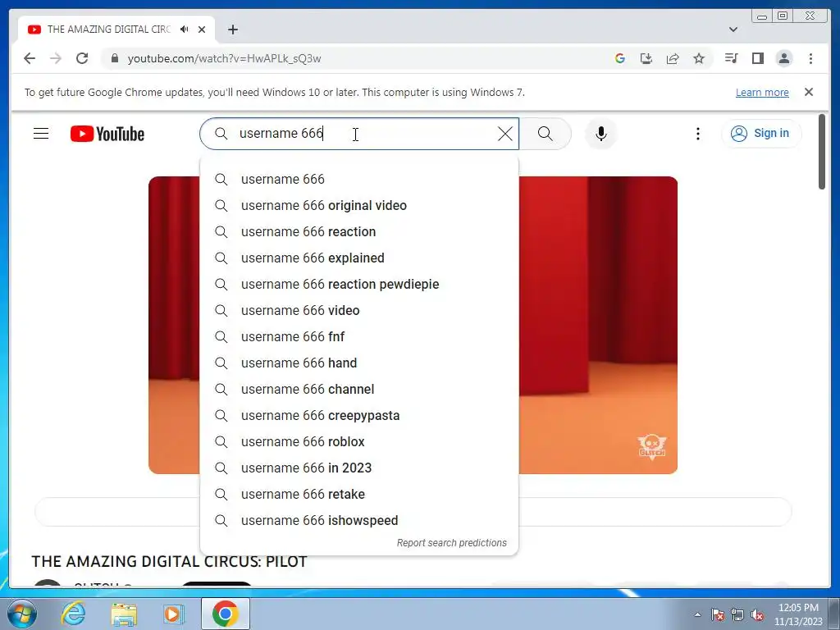
Task: Click the Google icon in address bar
Action: pyautogui.click(x=620, y=58)
